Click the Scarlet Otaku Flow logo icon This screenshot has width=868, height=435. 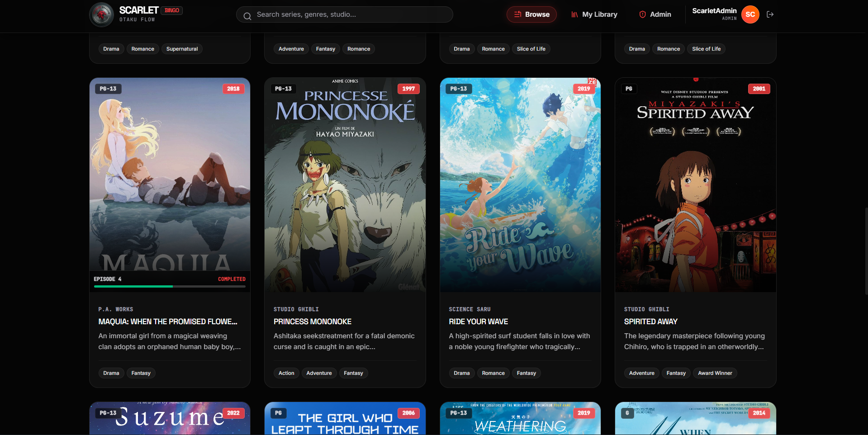[101, 14]
